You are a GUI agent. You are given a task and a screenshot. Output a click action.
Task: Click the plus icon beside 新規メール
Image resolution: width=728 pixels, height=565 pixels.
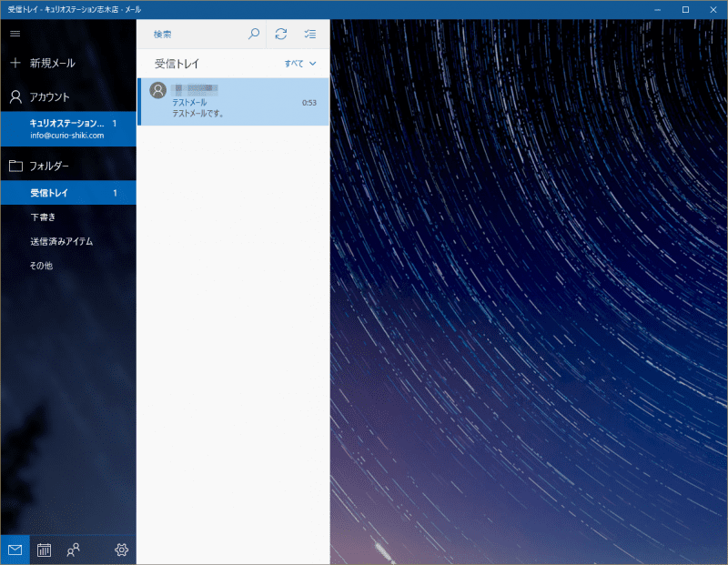pyautogui.click(x=15, y=63)
